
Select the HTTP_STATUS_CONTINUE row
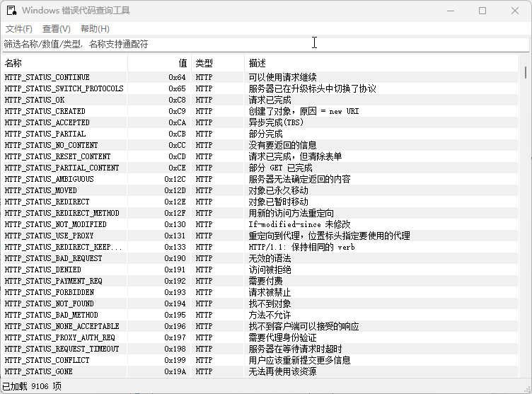tap(260, 77)
